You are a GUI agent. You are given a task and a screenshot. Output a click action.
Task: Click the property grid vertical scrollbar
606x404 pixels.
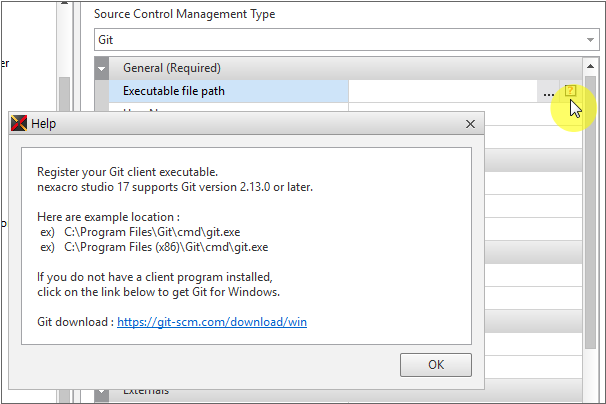pos(590,250)
